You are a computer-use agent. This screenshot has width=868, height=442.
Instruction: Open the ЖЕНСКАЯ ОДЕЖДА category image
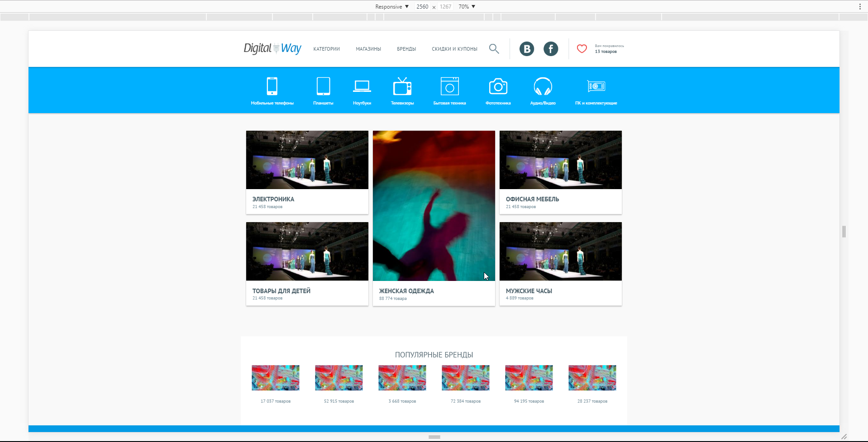[434, 205]
